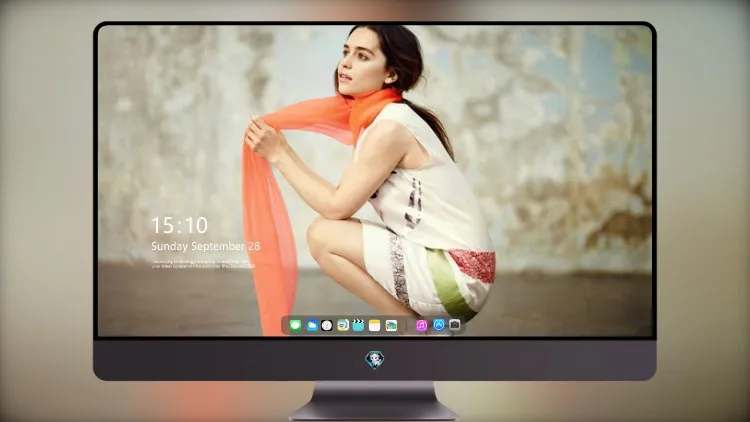
Task: Open dock icon between Clock and Videos
Action: pyautogui.click(x=343, y=326)
